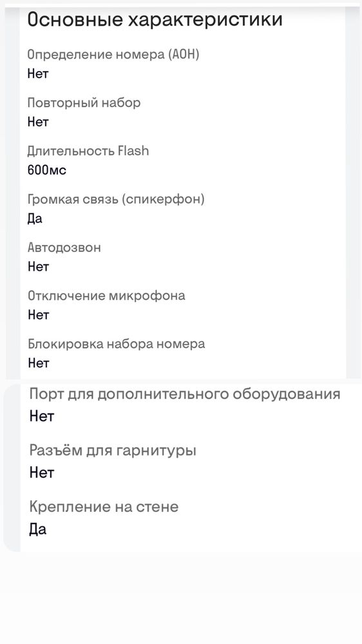Select the Крепление на стене label
The width and height of the screenshot is (362, 644).
click(104, 507)
